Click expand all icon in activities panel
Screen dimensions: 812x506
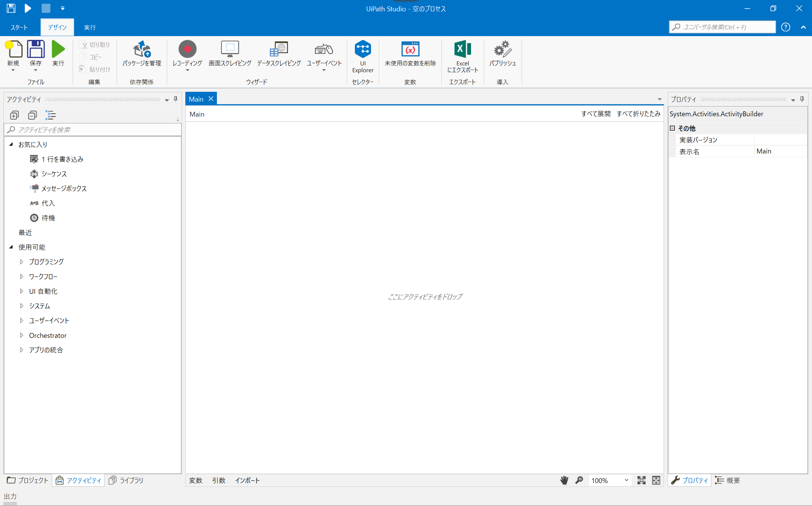click(x=14, y=115)
